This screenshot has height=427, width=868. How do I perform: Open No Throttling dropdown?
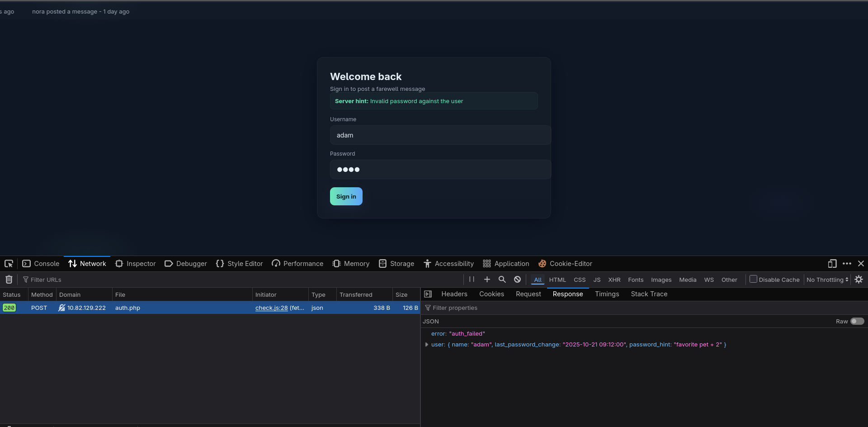pyautogui.click(x=827, y=280)
